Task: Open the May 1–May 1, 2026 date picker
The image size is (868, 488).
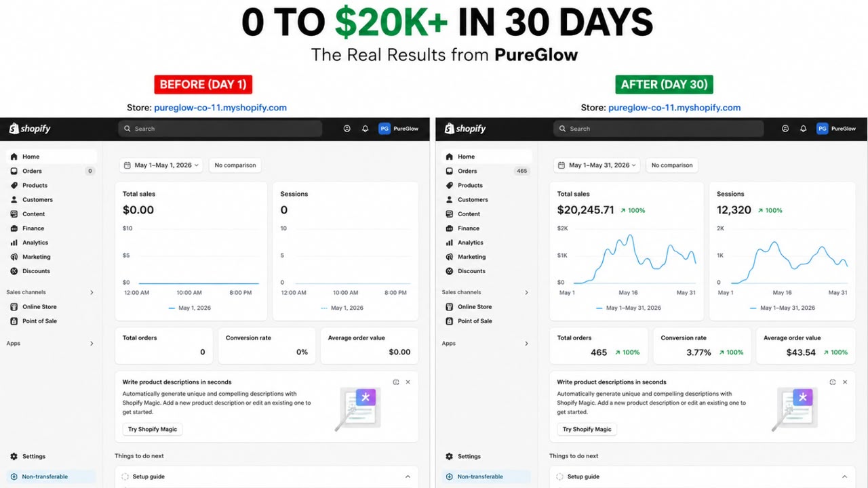Action: tap(161, 165)
